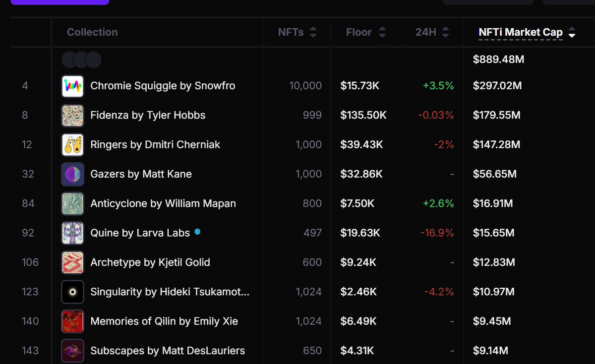595x364 pixels.
Task: Click market cap value $56.65M
Action: point(495,174)
